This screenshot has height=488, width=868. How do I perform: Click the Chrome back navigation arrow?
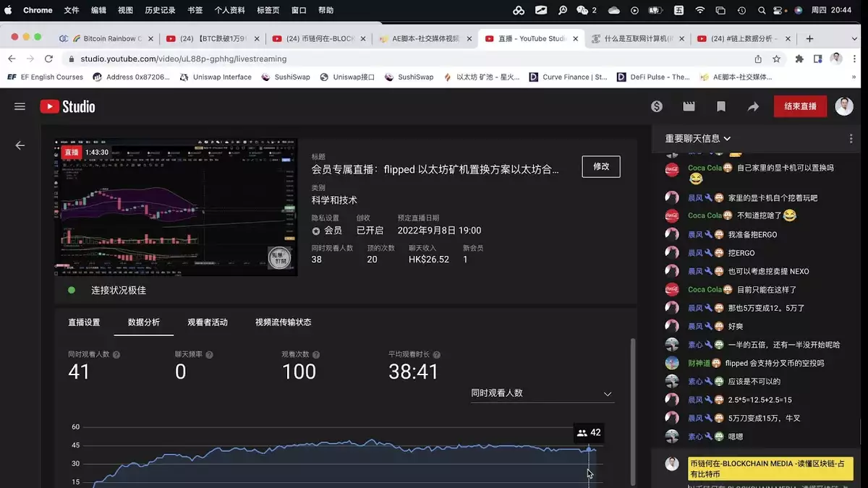pos(12,59)
